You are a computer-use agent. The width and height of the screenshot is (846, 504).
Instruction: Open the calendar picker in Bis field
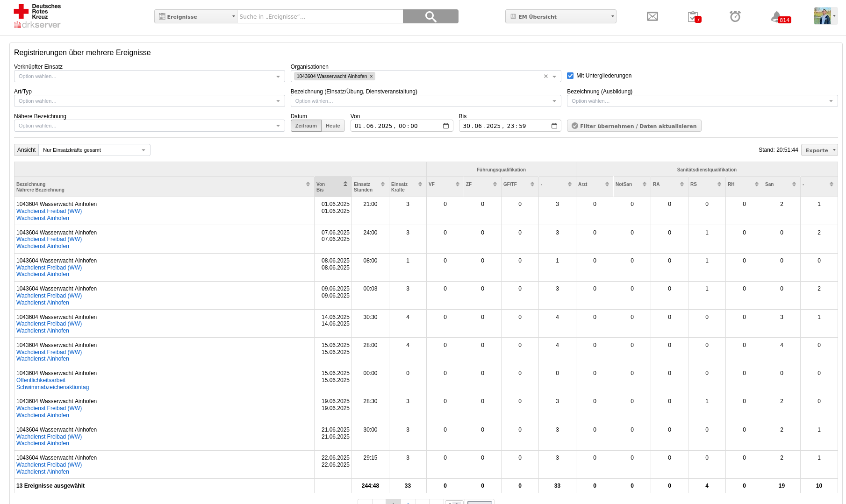554,126
